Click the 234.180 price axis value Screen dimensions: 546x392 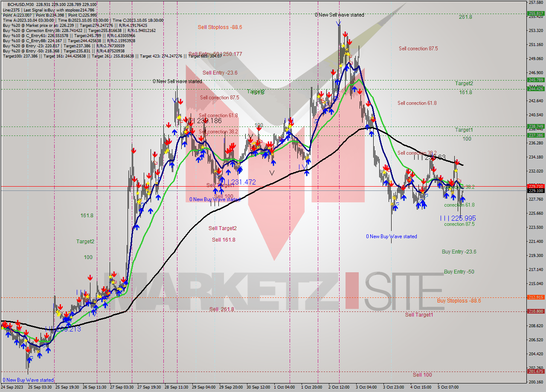pos(536,157)
